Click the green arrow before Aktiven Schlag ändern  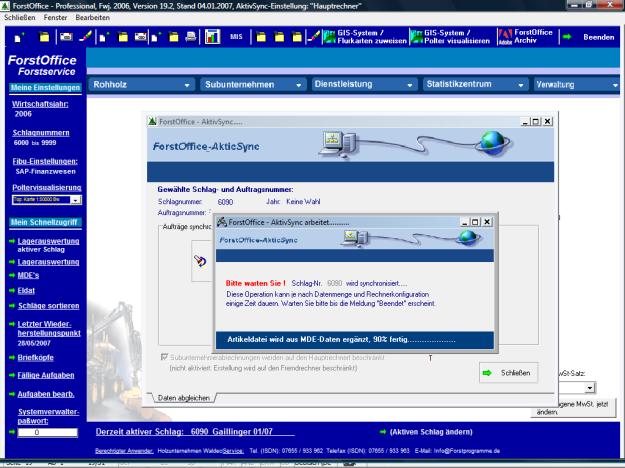tap(383, 432)
